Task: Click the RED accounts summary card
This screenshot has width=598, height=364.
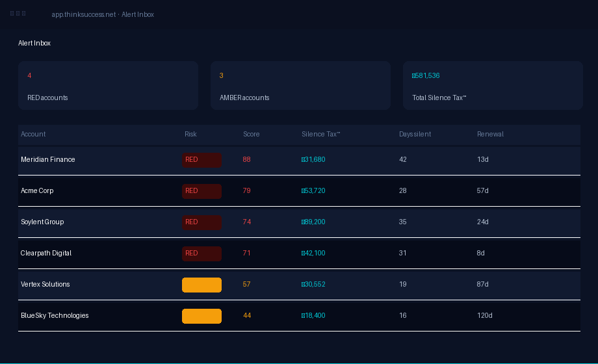Action: pos(109,85)
